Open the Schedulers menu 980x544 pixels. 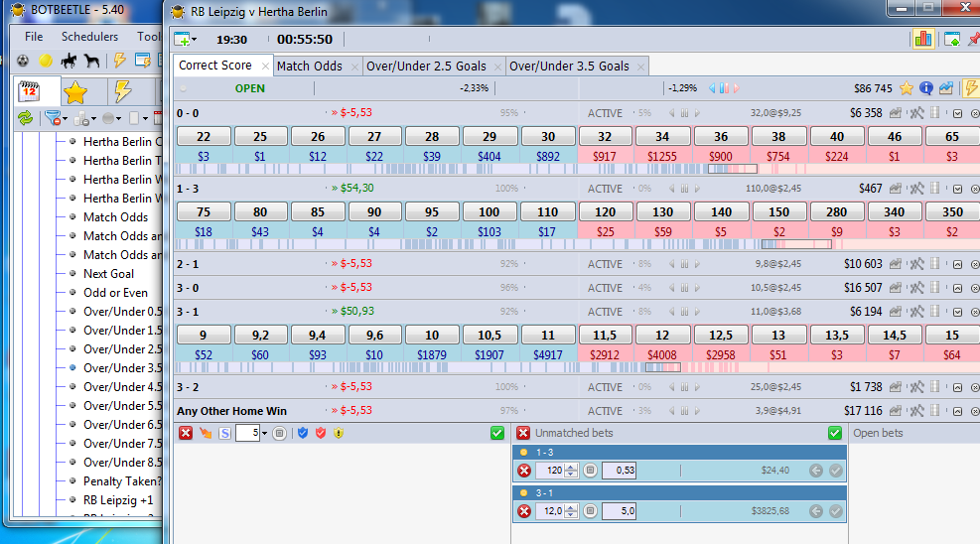click(89, 36)
